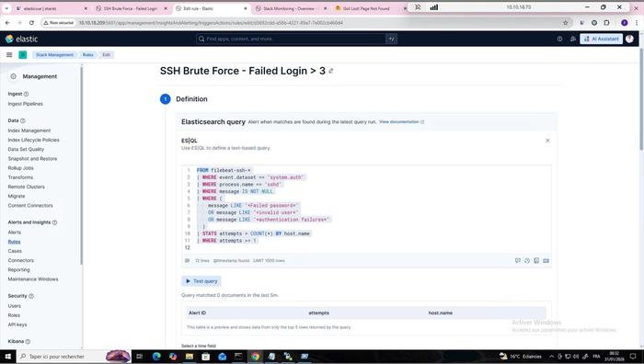Click the feedback icon in the ES|QL editor footer
The image size is (644, 364).
click(x=517, y=260)
